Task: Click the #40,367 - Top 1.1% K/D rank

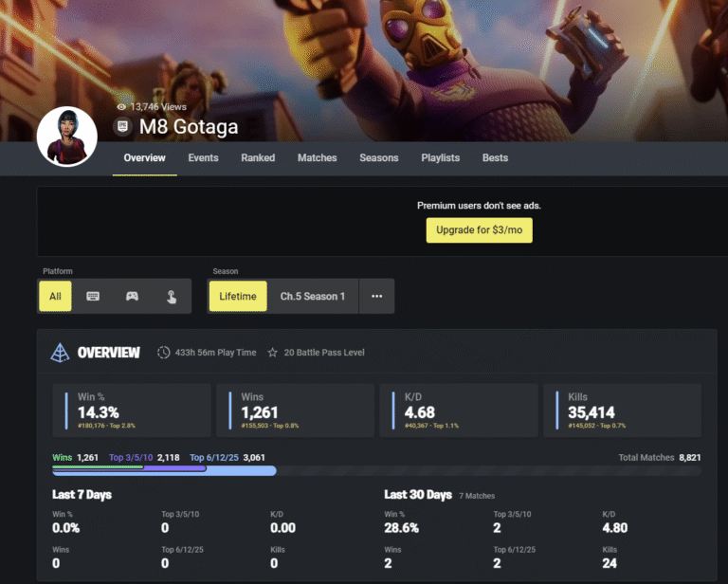Action: click(431, 426)
